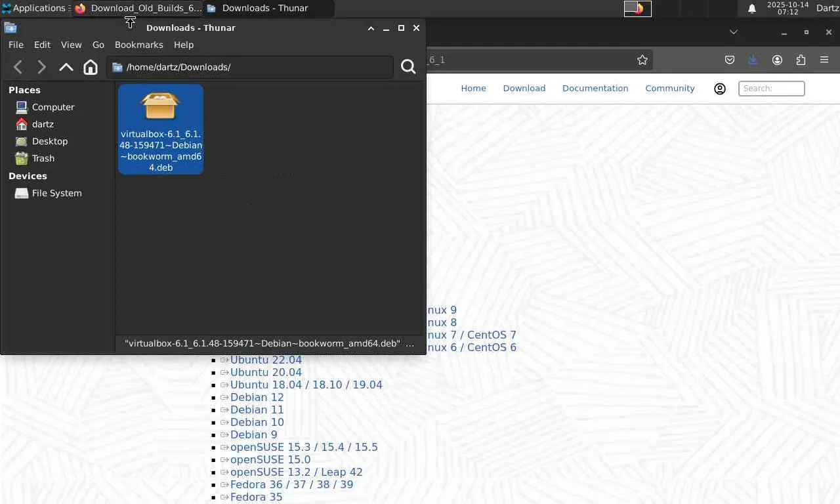
Task: Go to the VirtualBox Home page link
Action: (473, 89)
